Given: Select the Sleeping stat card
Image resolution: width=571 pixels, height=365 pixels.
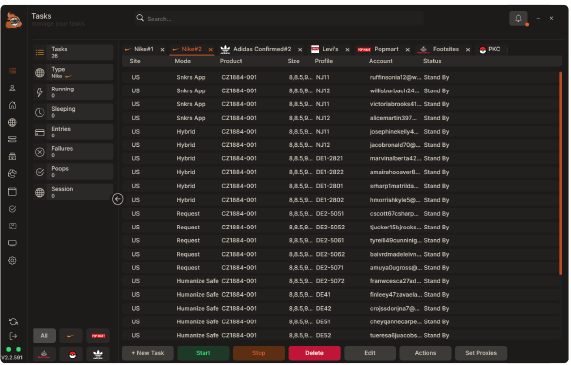Looking at the screenshot, I should click(73, 112).
